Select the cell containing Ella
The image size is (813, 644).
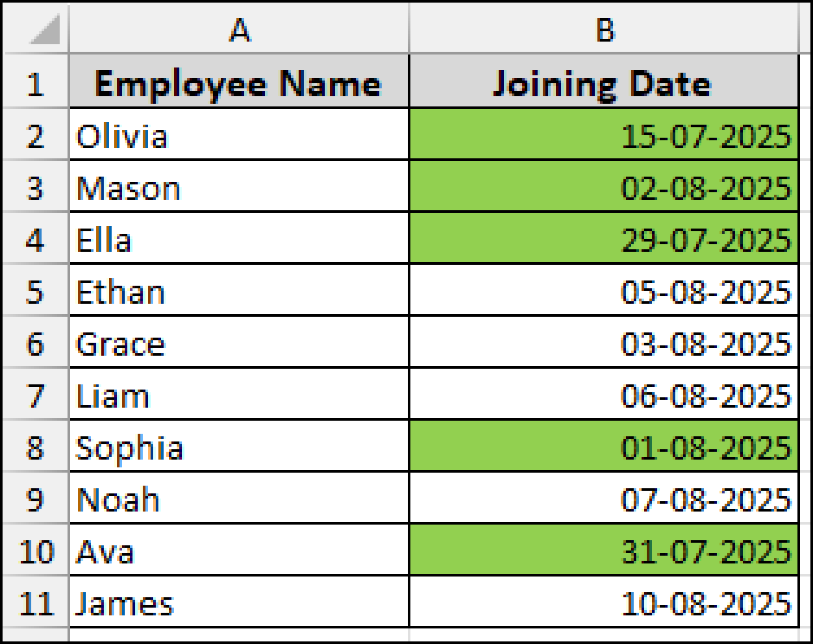coord(238,240)
